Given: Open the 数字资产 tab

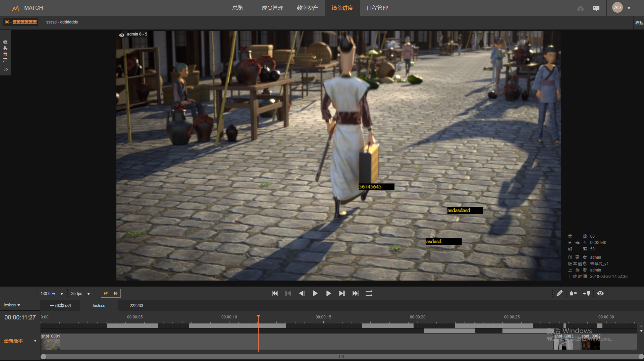Looking at the screenshot, I should (307, 8).
